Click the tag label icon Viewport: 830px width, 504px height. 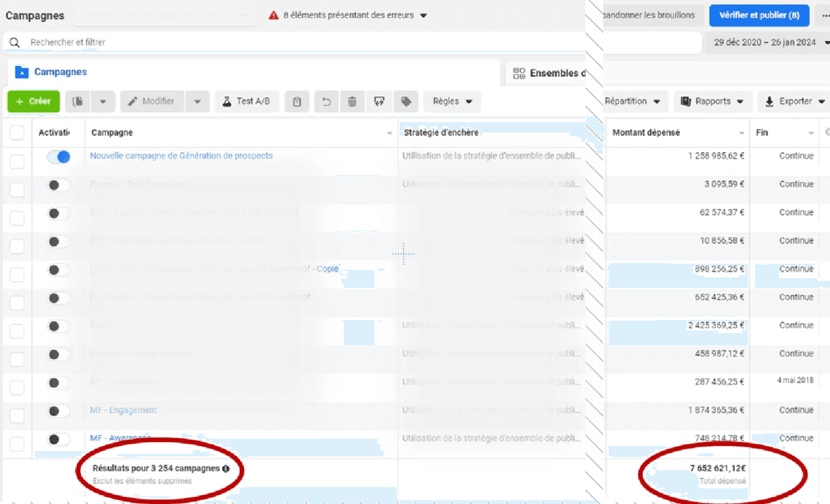(406, 101)
